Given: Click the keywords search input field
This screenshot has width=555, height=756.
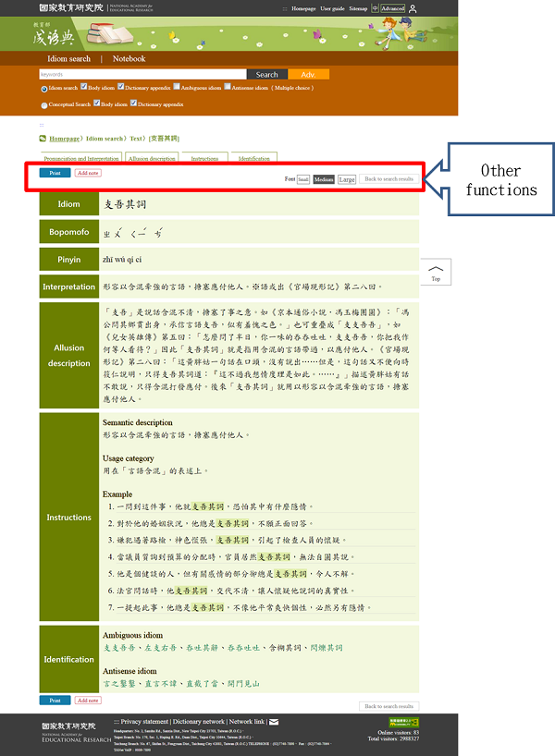Looking at the screenshot, I should click(142, 74).
